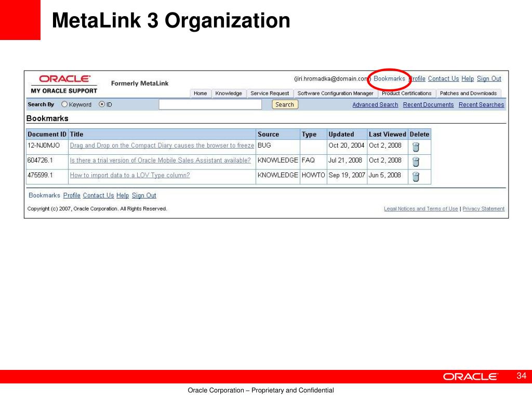This screenshot has width=532, height=399.
Task: Click inside the search text field
Action: point(210,104)
